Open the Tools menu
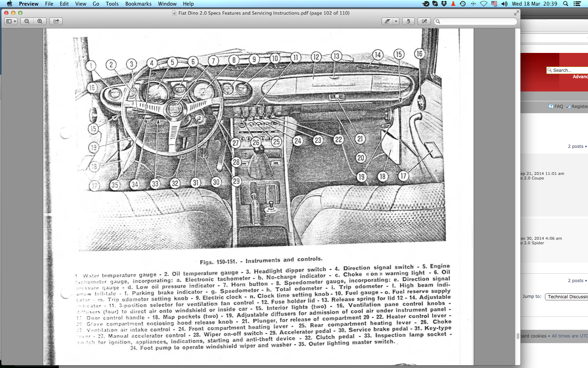588x368 pixels. [x=112, y=4]
